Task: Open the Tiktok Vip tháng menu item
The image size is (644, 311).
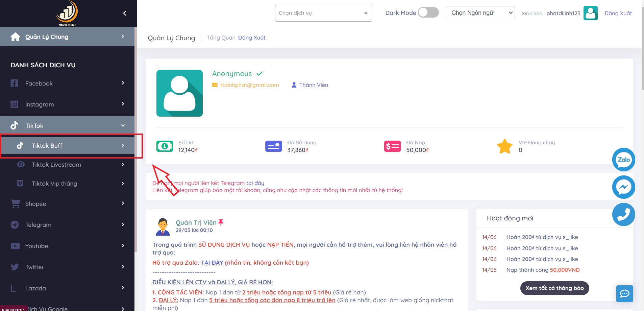Action: pyautogui.click(x=67, y=184)
